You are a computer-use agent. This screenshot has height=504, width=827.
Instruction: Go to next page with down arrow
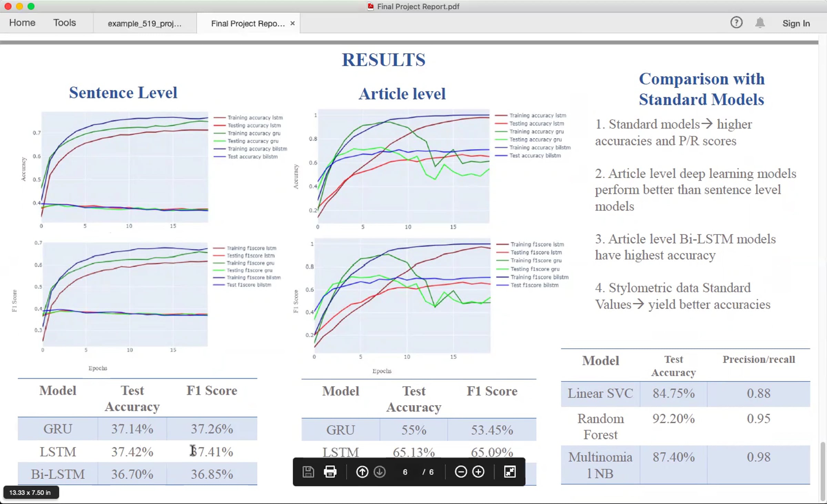click(380, 472)
